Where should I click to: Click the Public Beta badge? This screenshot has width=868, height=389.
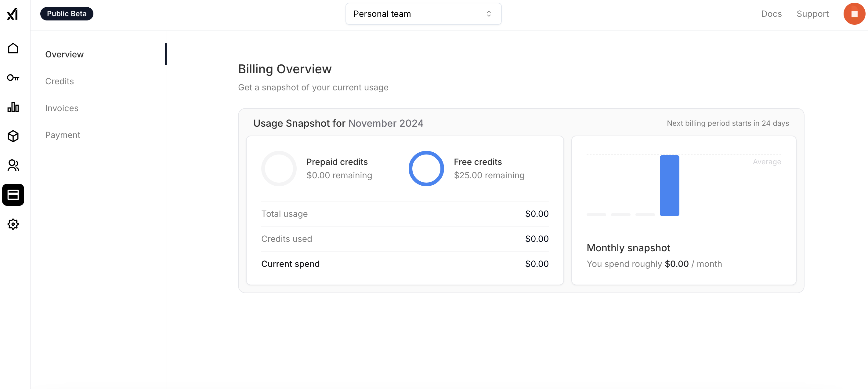pyautogui.click(x=66, y=14)
